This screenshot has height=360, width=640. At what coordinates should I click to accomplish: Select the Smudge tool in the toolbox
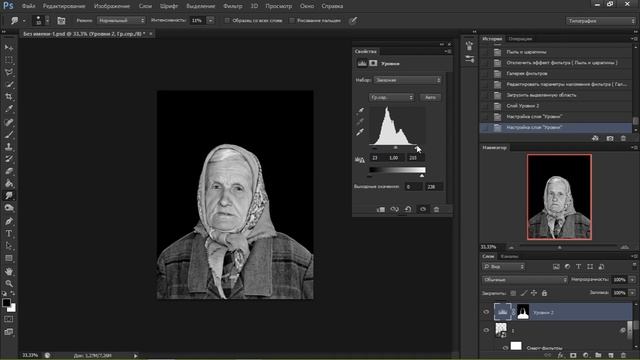9,196
